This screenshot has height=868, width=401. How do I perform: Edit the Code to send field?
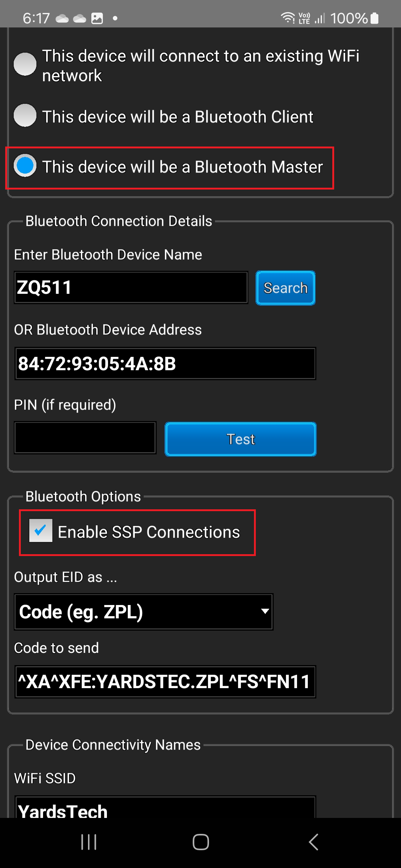165,682
